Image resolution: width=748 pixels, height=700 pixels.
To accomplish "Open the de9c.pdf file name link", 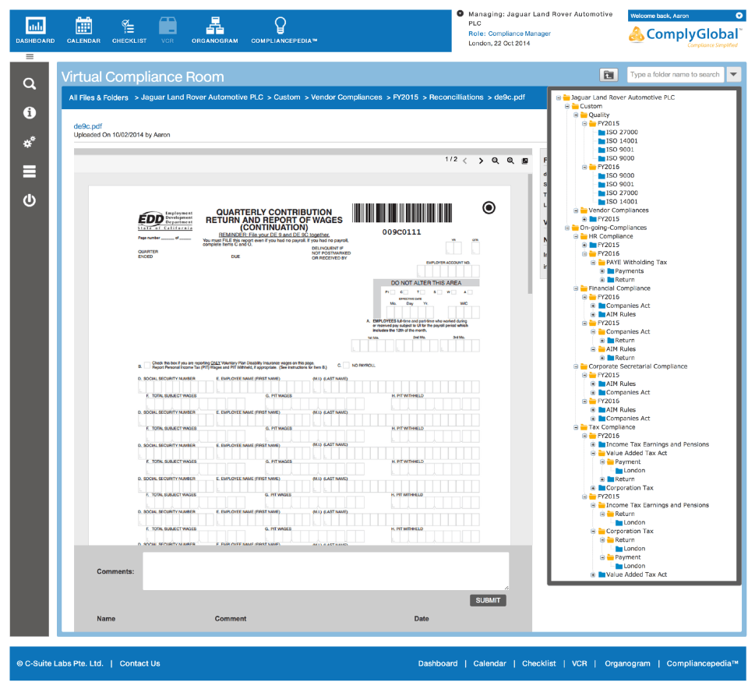I will click(x=88, y=126).
